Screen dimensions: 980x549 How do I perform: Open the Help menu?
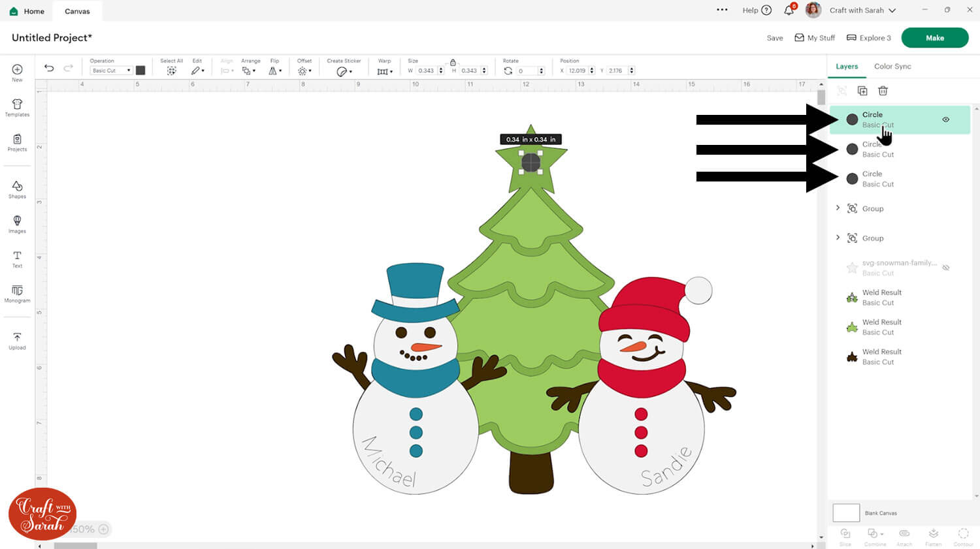(757, 10)
